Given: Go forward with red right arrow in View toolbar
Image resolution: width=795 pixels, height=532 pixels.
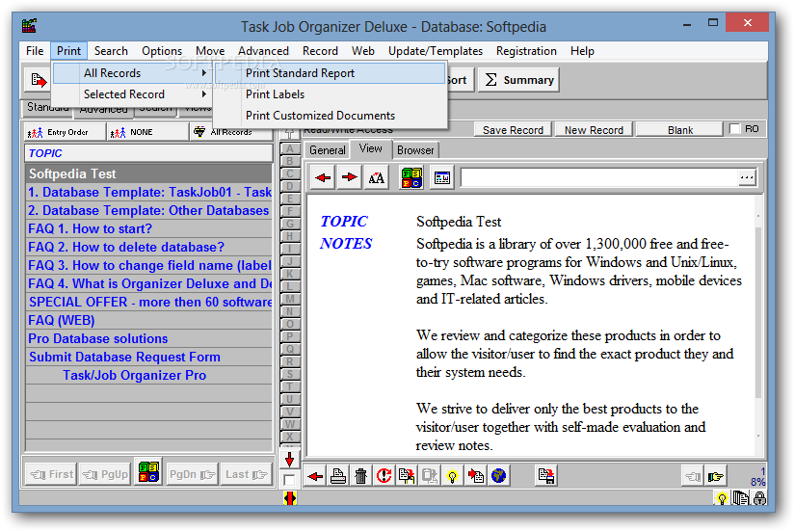Looking at the screenshot, I should [350, 177].
